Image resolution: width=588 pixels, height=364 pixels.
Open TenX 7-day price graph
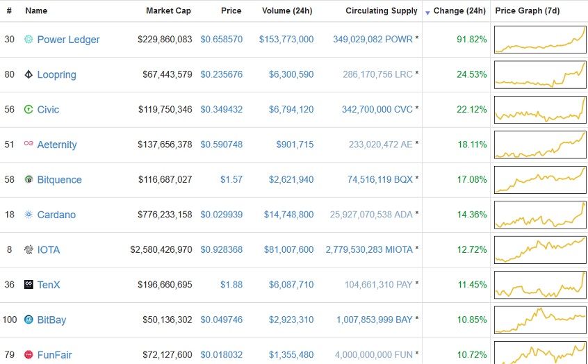540,285
